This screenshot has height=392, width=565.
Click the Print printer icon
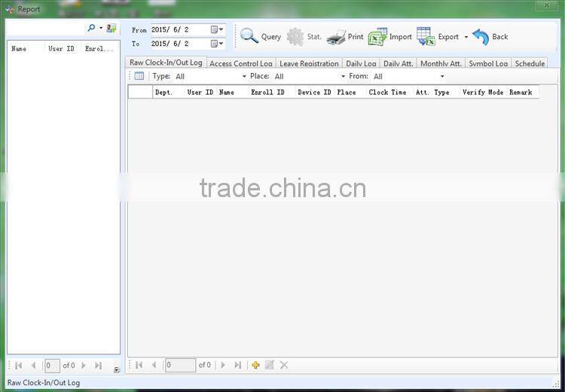tap(336, 36)
